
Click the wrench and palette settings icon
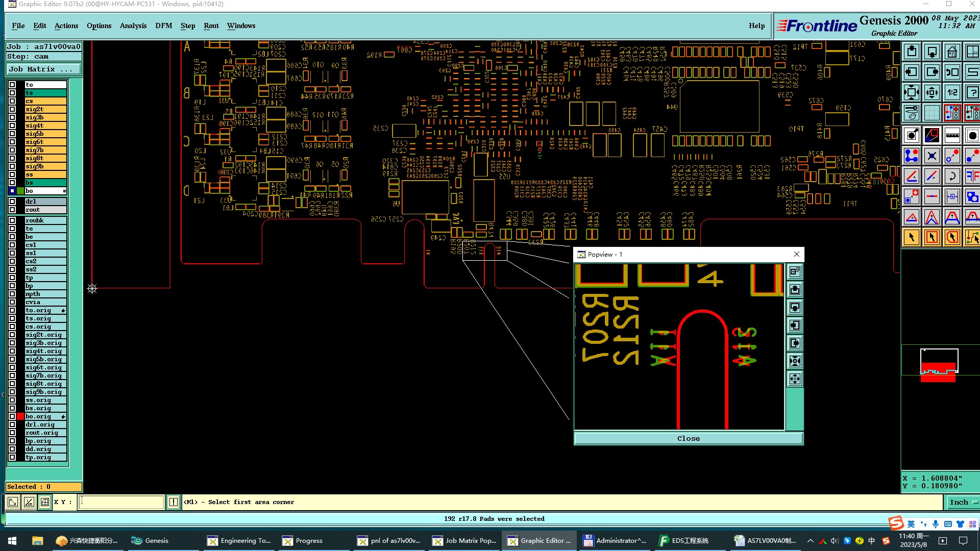912,113
